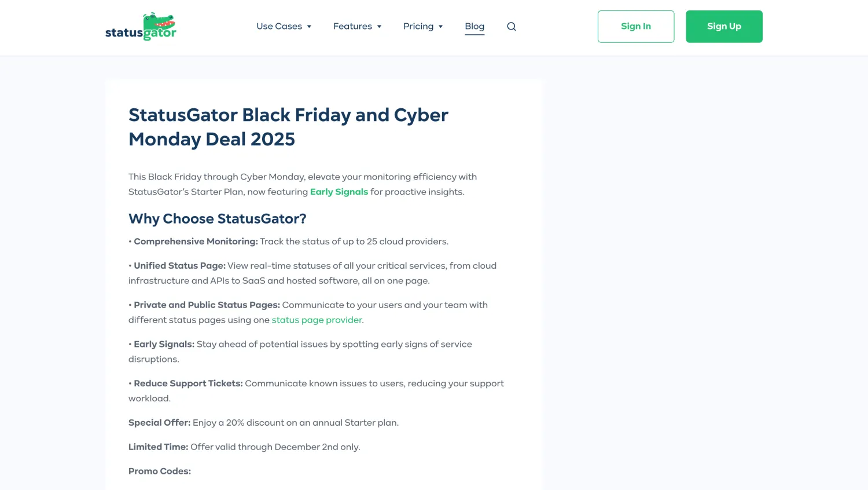Select the Features menu entry

352,26
